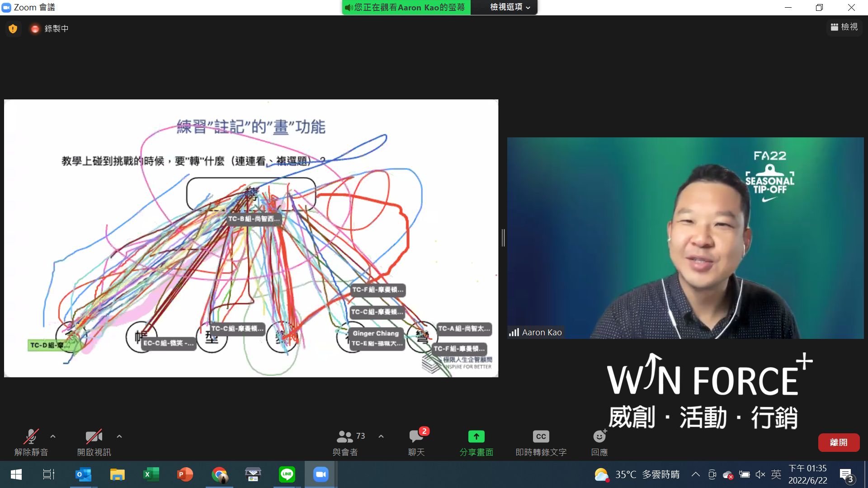Unmute the microphone

pyautogui.click(x=31, y=436)
